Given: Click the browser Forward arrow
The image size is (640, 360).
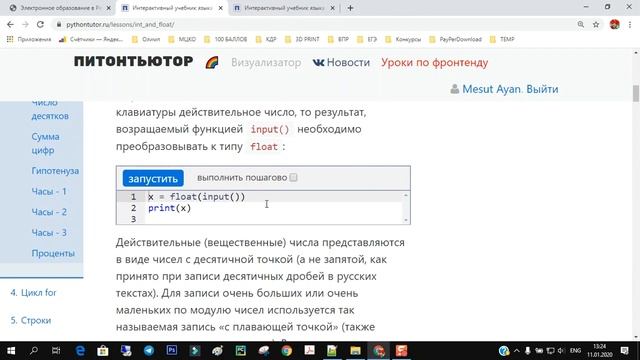Looking at the screenshot, I should (x=25, y=24).
